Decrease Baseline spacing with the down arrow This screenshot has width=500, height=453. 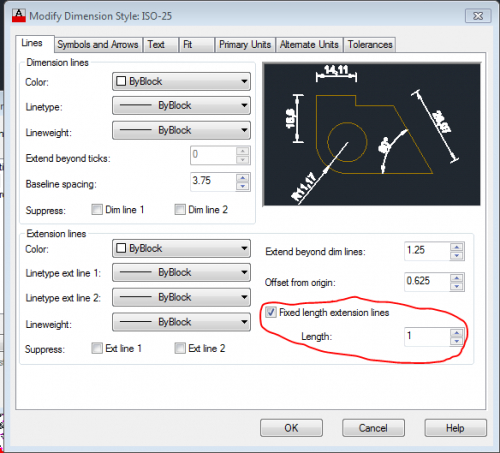[243, 186]
